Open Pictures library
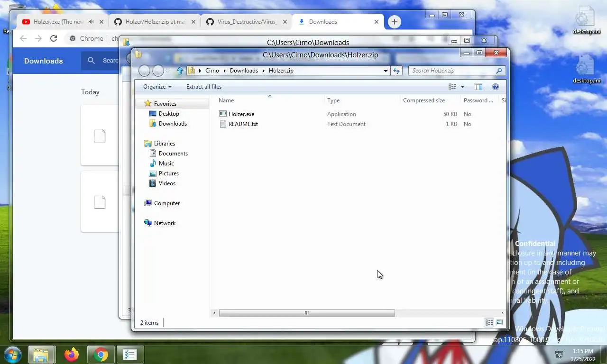607x364 pixels. click(164, 173)
